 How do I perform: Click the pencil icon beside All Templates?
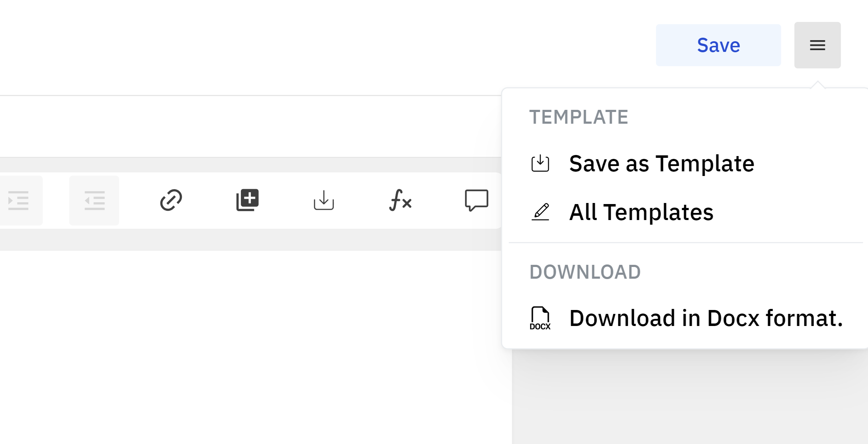pyautogui.click(x=540, y=212)
